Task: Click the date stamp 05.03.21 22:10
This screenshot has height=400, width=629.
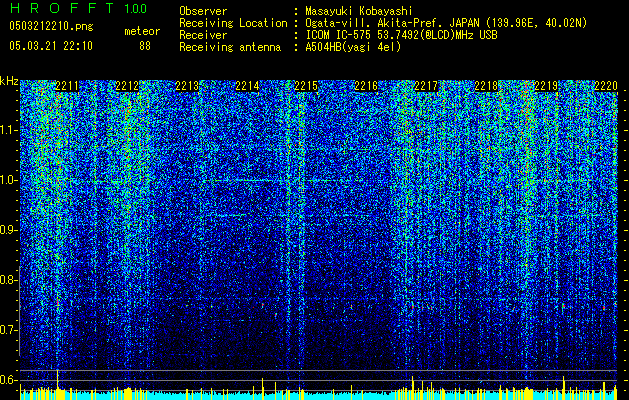Action: click(x=51, y=46)
